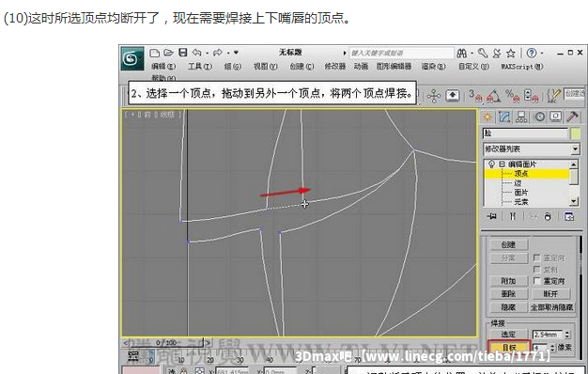Image resolution: width=588 pixels, height=374 pixels.
Task: Create a new scene with New file icon
Action: [154, 53]
